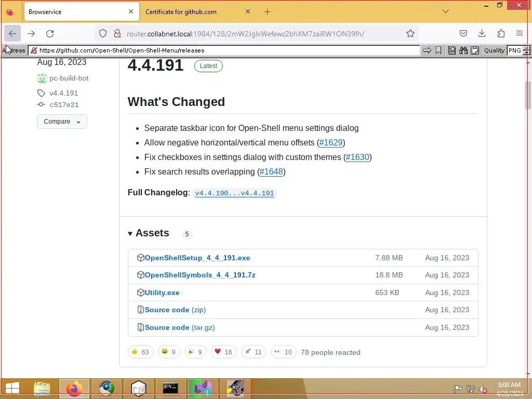The image size is (532, 399).
Task: Click the insecure connection padlock icon
Action: (x=117, y=33)
